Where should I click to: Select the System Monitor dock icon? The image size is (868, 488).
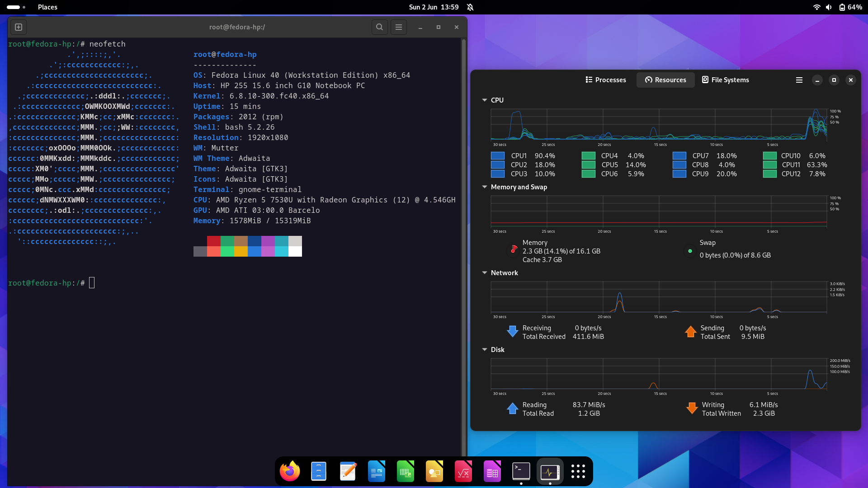pyautogui.click(x=550, y=472)
